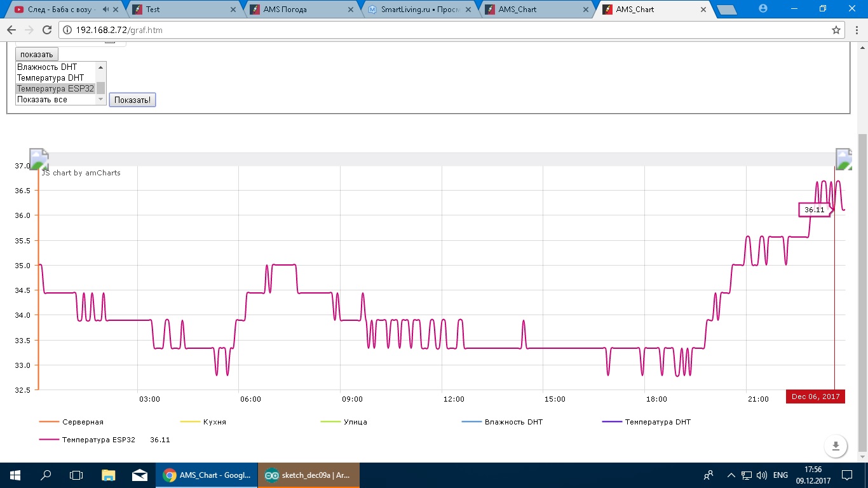Viewport: 868px width, 488px height.
Task: Click the chart download export icon
Action: [x=836, y=445]
